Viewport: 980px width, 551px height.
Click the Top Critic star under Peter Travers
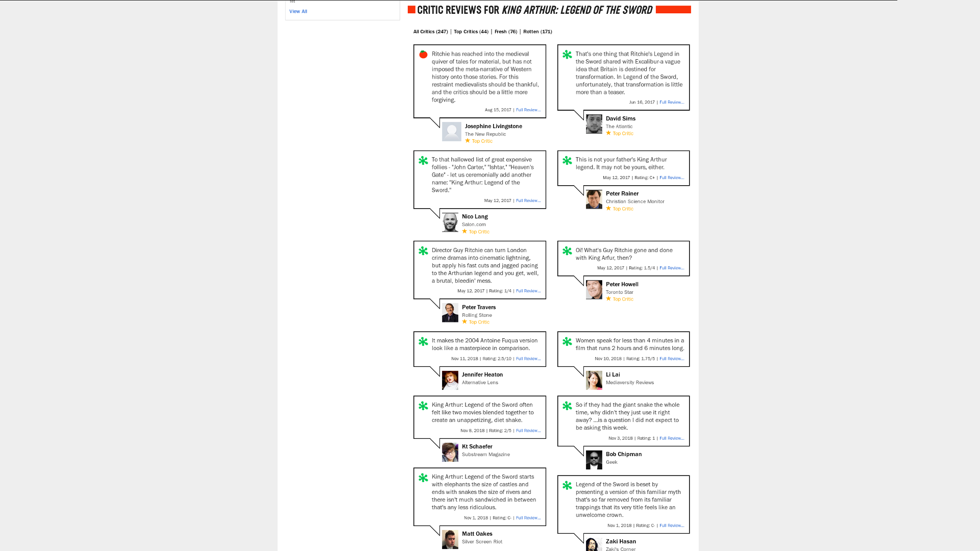point(464,321)
